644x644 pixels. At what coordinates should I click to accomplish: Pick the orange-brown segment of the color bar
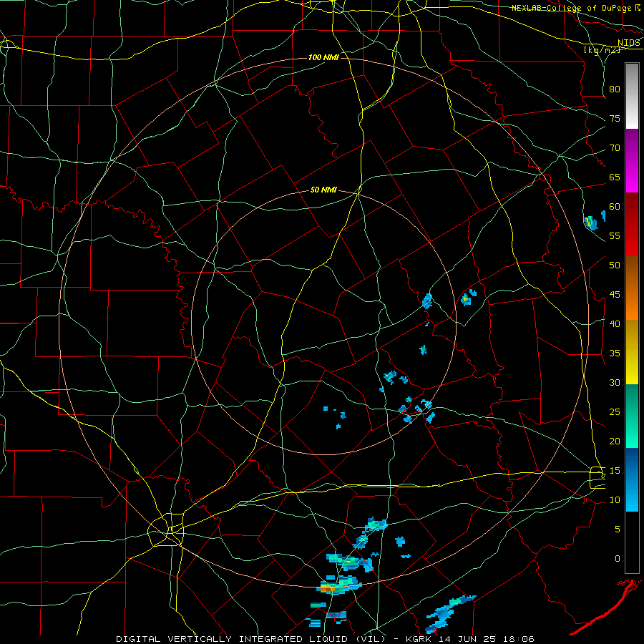coord(632,288)
